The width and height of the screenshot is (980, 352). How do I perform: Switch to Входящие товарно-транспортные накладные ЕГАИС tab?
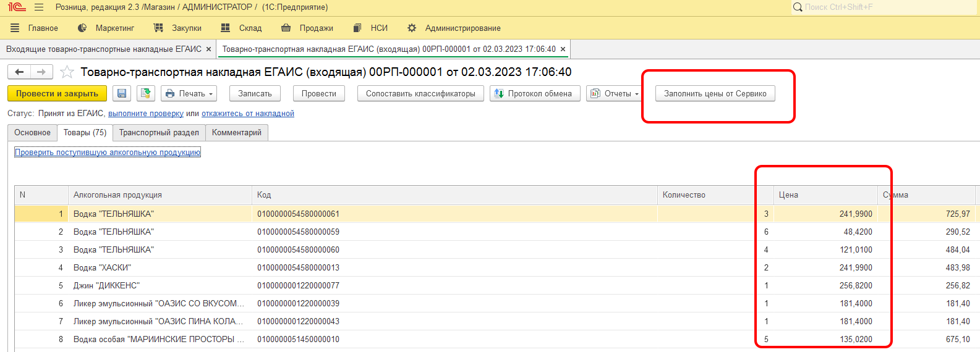pos(104,49)
